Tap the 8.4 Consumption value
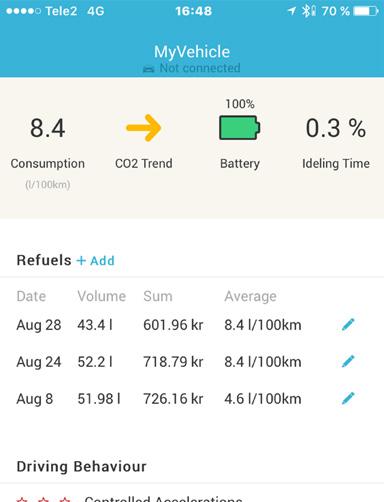The height and width of the screenshot is (502, 384). (x=48, y=128)
